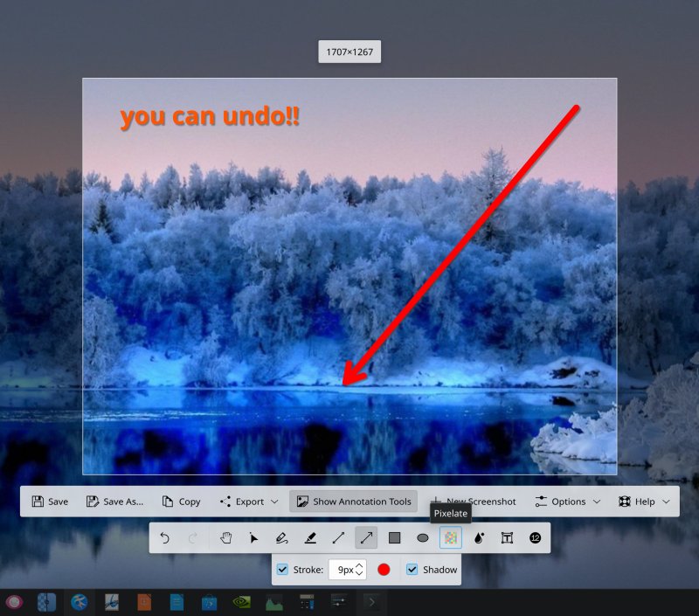Open the Help dropdown menu
This screenshot has height=616, width=699.
[x=644, y=502]
